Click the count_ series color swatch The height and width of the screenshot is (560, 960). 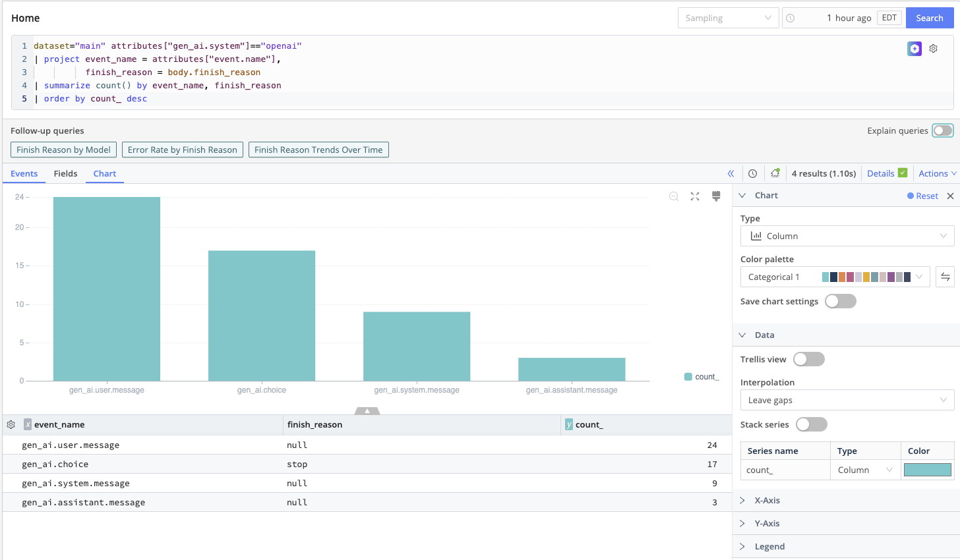pos(927,470)
